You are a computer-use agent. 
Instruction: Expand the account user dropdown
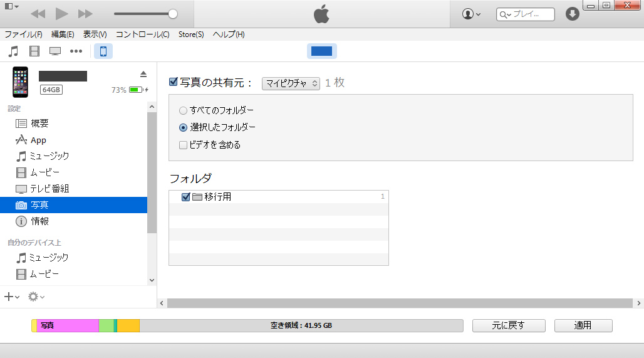(471, 14)
